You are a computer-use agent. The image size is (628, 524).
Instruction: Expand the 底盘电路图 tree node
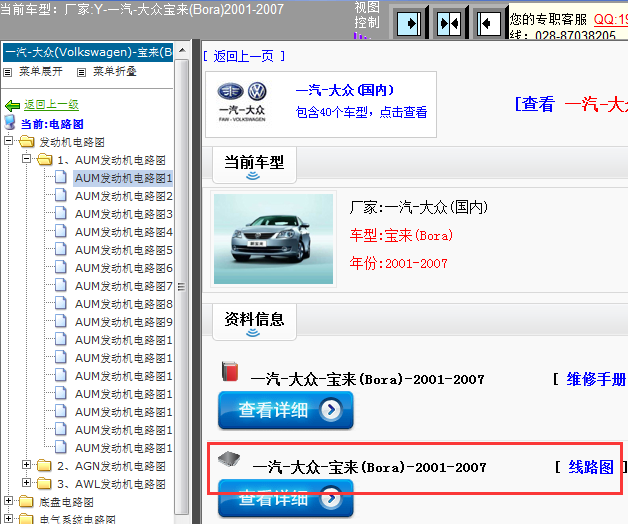[8, 501]
